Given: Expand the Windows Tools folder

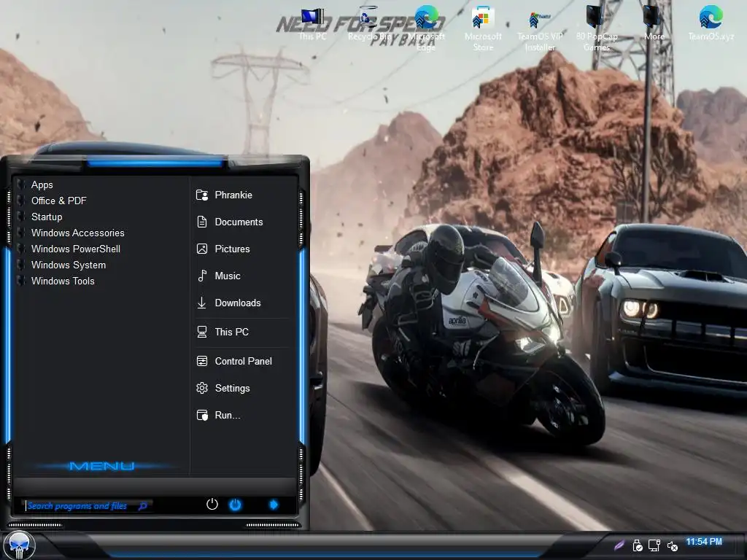Looking at the screenshot, I should 63,281.
